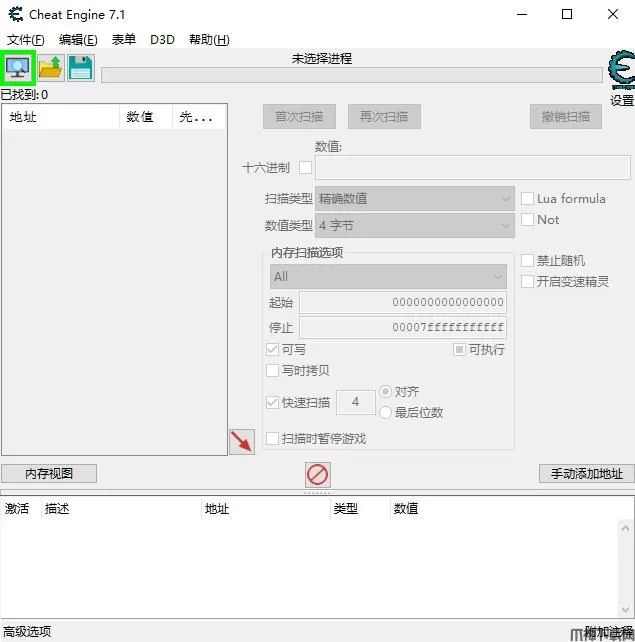Open the D3D menu
The image size is (635, 642).
click(x=162, y=40)
